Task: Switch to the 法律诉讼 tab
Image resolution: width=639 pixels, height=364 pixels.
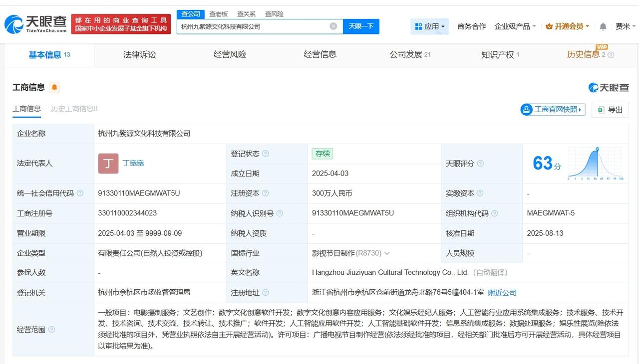Action: 139,55
